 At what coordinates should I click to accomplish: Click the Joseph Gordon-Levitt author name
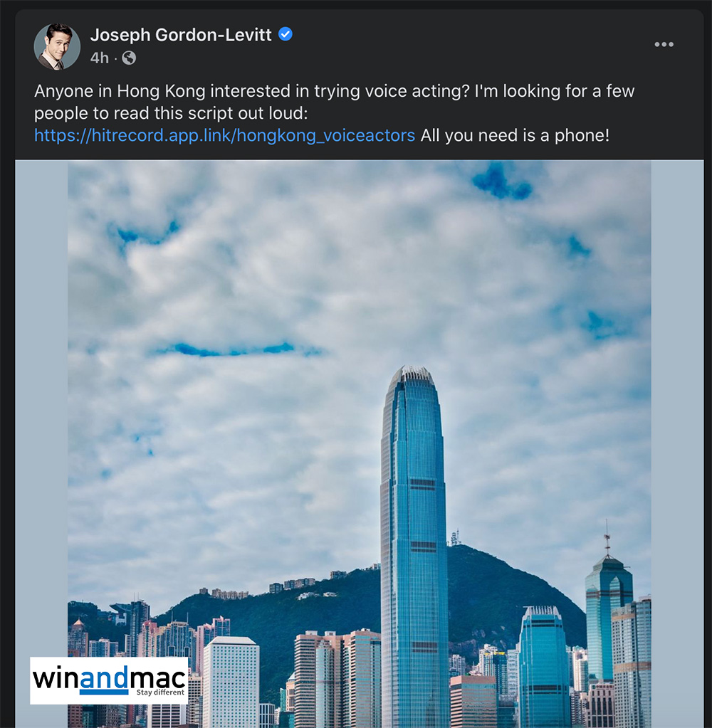(181, 35)
